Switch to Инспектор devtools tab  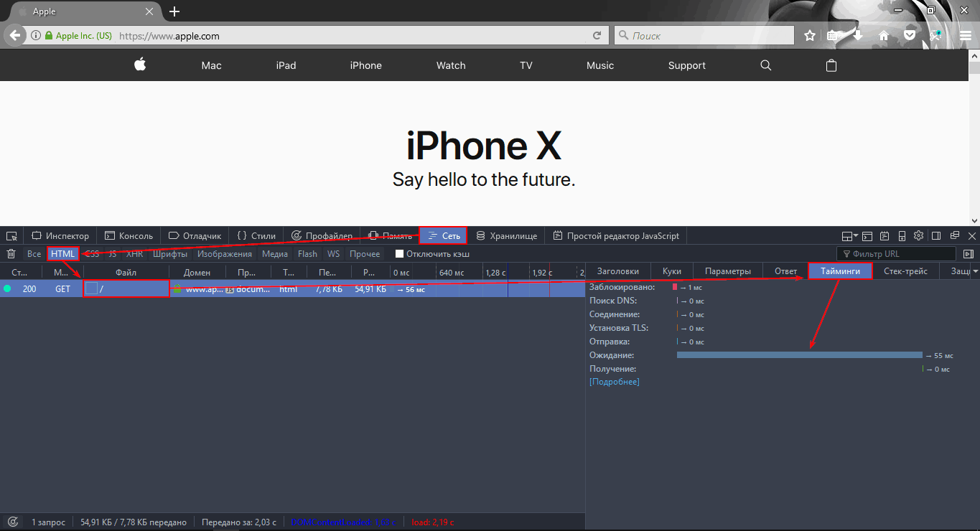pos(60,235)
